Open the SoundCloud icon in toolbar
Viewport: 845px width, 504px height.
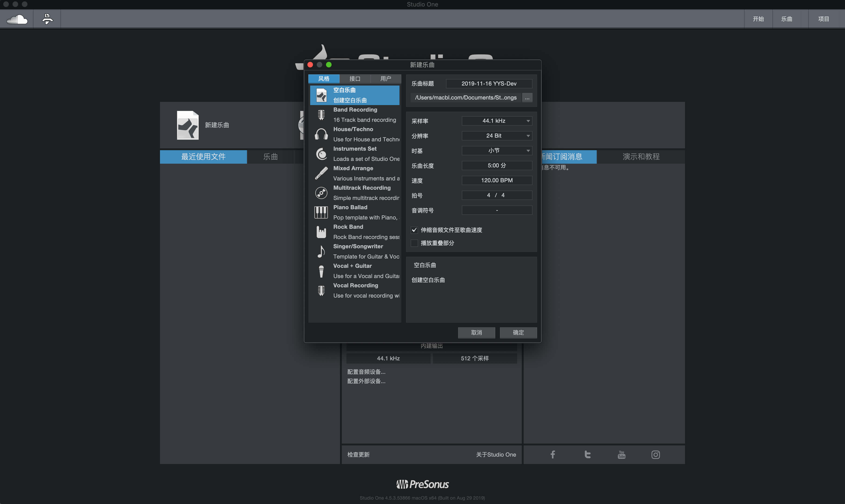17,19
